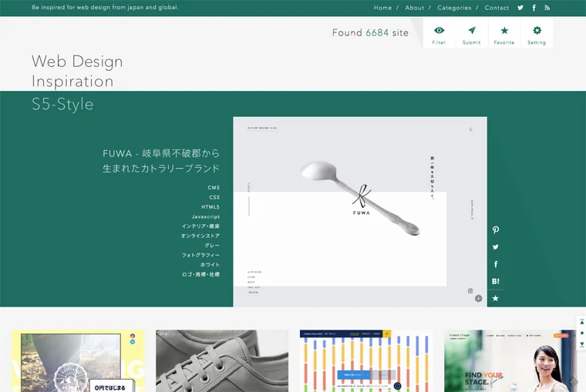Click the Web Design Inspiration heading
This screenshot has width=586, height=392.
(x=77, y=71)
